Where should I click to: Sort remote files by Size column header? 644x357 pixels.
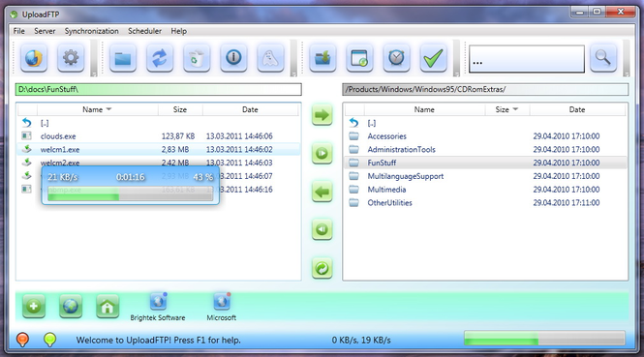click(506, 109)
